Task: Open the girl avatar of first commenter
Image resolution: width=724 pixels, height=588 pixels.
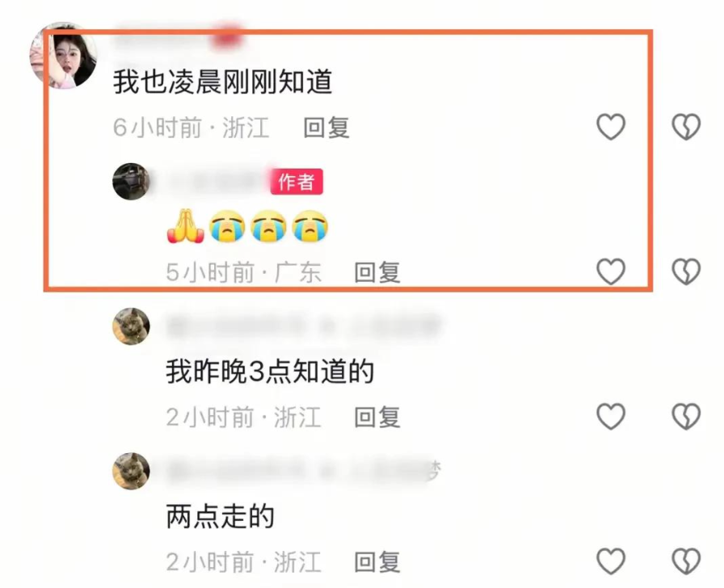Action: [63, 56]
